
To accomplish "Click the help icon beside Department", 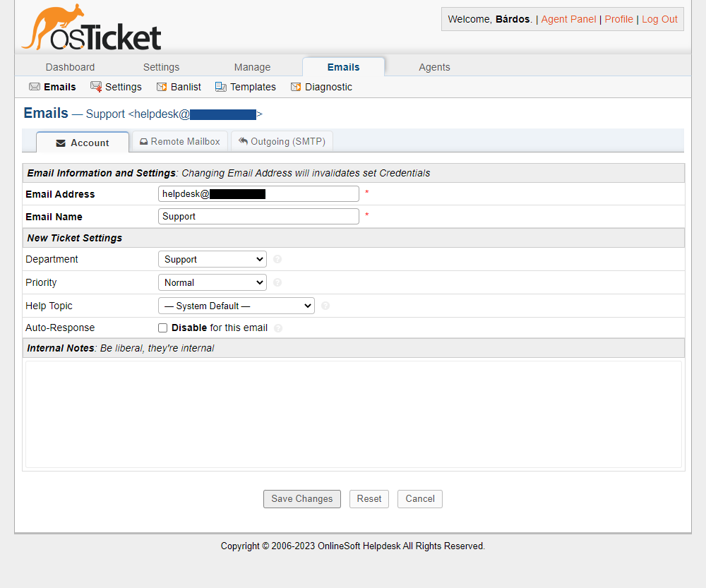I will click(x=277, y=259).
